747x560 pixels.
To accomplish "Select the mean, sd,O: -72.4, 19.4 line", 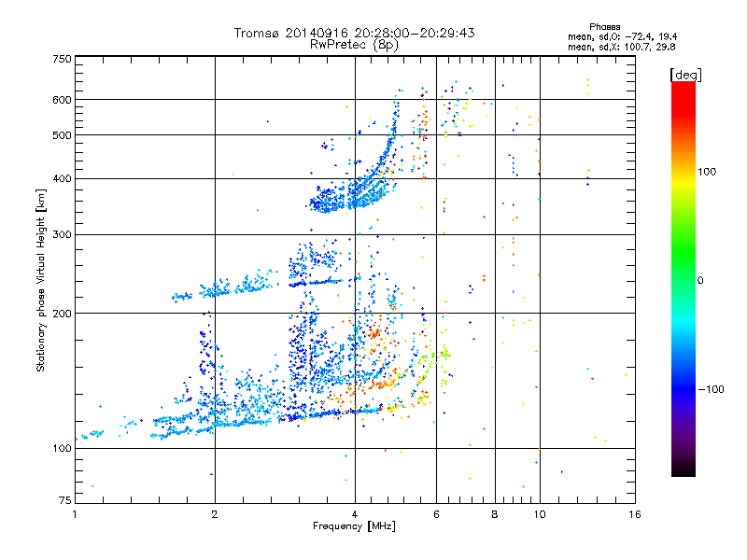I will (622, 36).
